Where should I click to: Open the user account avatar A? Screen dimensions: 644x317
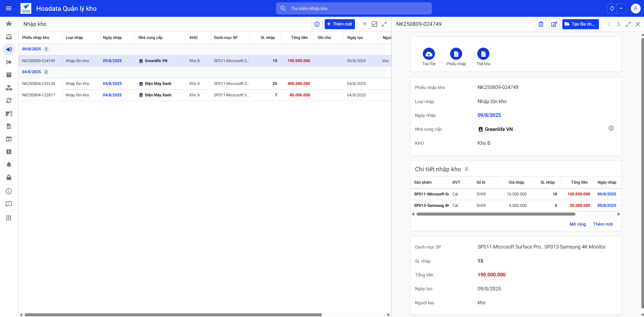635,8
